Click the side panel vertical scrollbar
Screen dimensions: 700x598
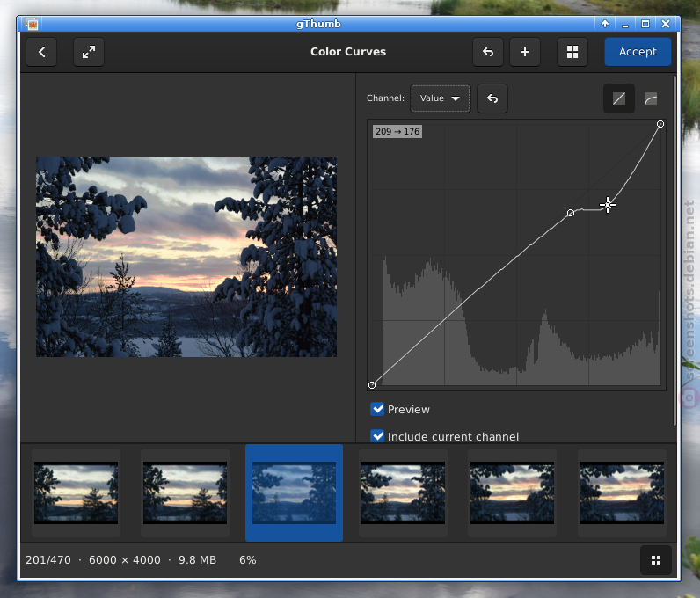(x=674, y=250)
